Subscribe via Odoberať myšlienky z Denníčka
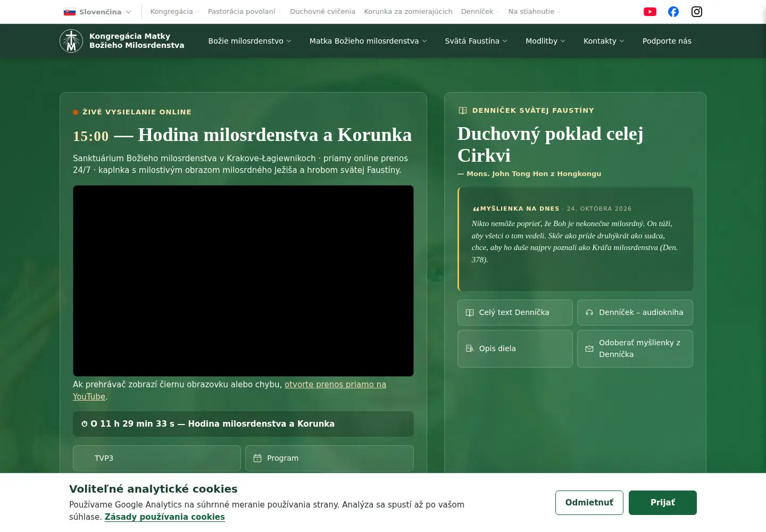The width and height of the screenshot is (766, 532). pyautogui.click(x=635, y=348)
